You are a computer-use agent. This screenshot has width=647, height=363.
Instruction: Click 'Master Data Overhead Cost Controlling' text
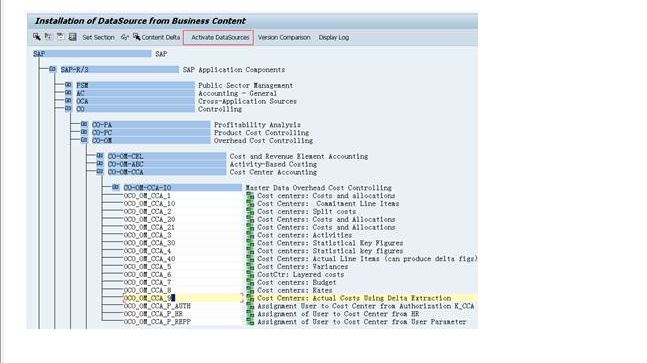(319, 188)
